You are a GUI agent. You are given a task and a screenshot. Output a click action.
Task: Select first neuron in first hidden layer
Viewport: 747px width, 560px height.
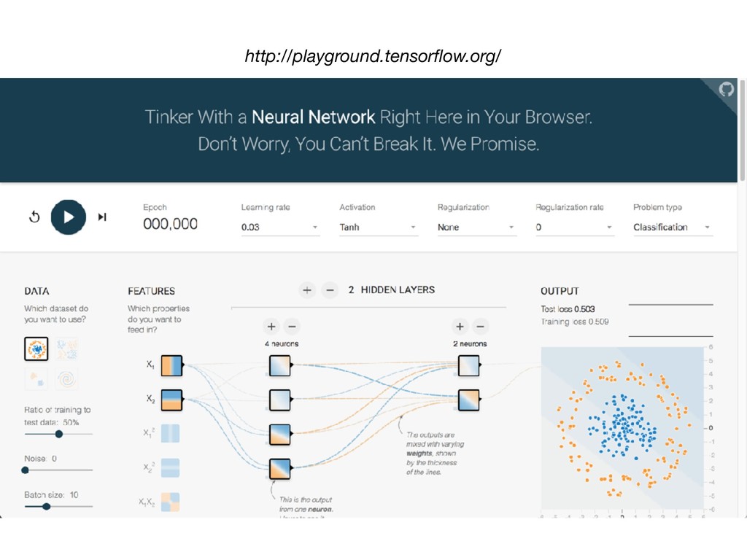[280, 366]
